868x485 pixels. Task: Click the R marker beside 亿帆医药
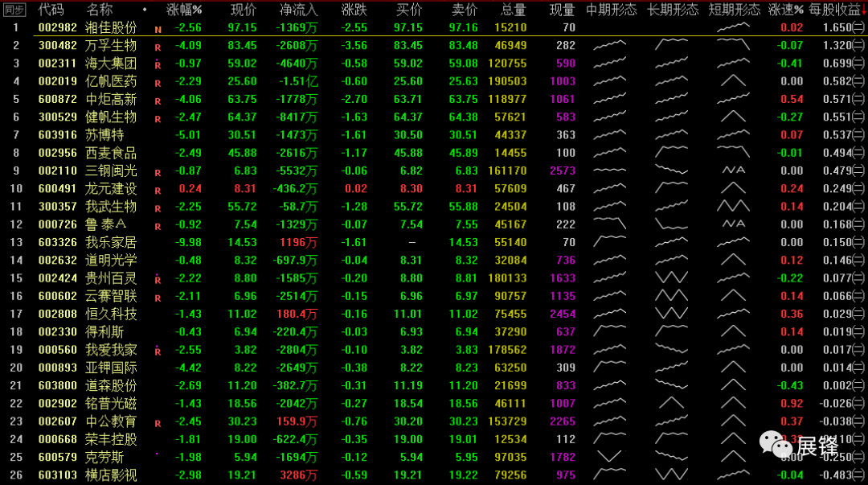tap(158, 84)
